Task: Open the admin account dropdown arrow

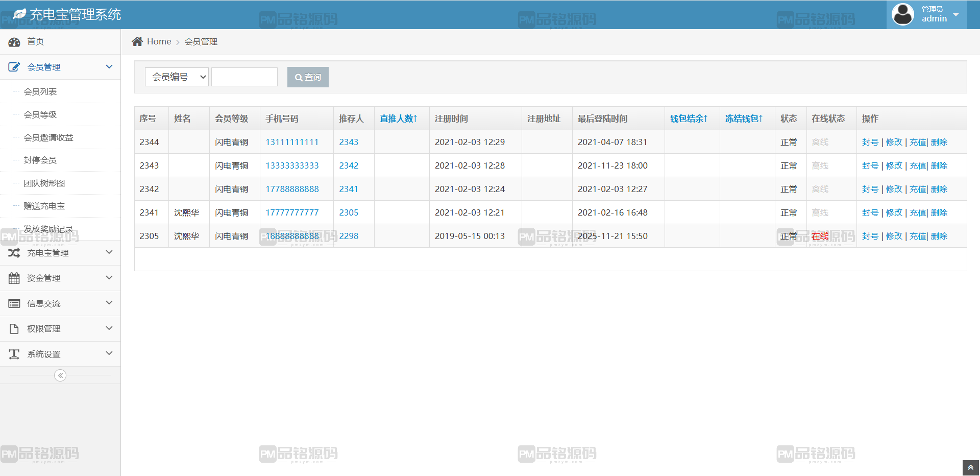Action: pos(956,15)
